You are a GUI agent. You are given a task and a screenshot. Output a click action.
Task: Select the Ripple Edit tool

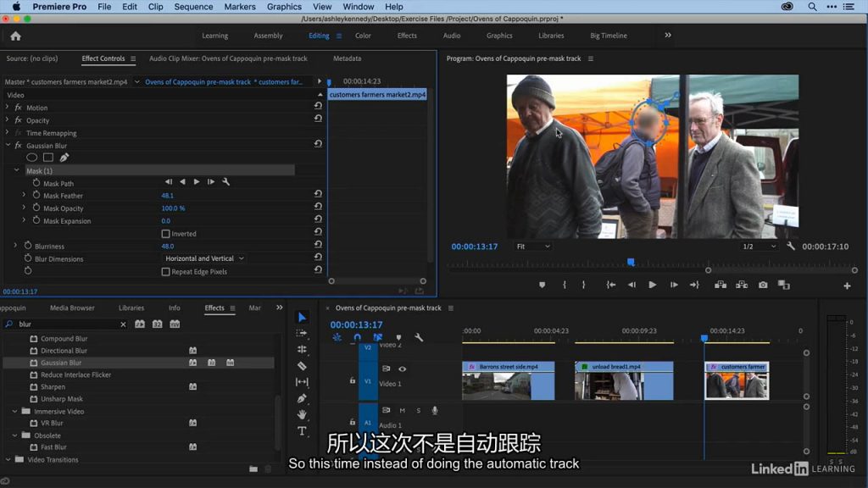point(302,349)
